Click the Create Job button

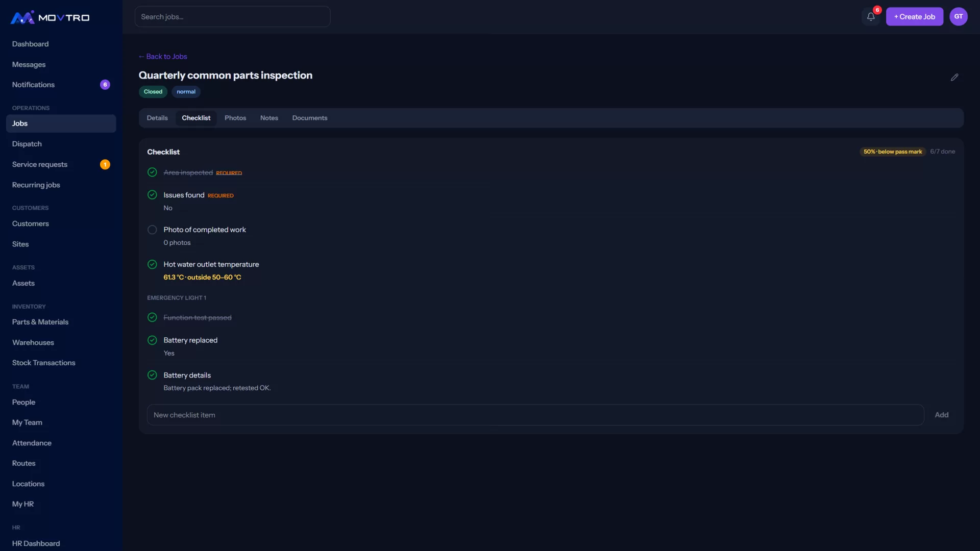(x=915, y=16)
